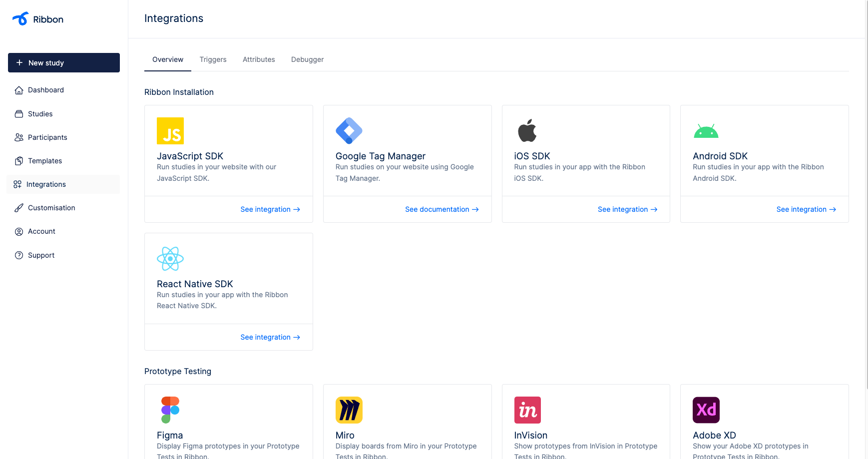
Task: Click the InVision card title
Action: 531,435
